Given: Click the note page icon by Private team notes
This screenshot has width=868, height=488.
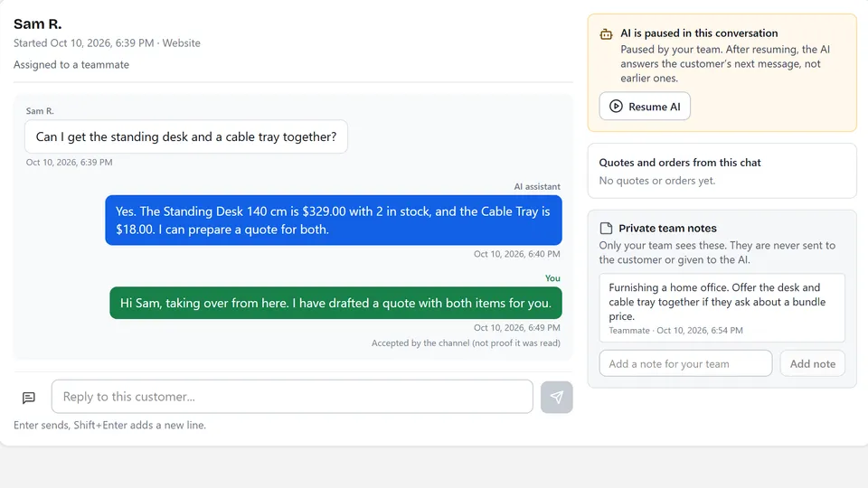Looking at the screenshot, I should pyautogui.click(x=606, y=228).
